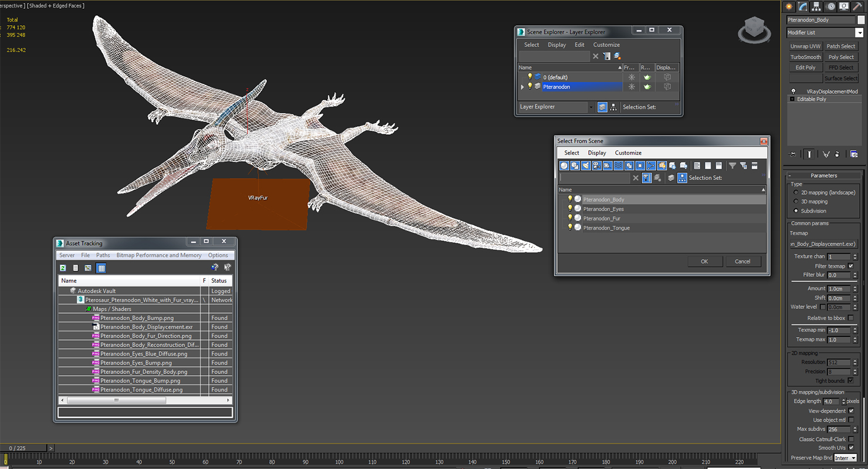Adjust Amount spinner arrows
Image resolution: width=868 pixels, height=469 pixels.
click(855, 288)
